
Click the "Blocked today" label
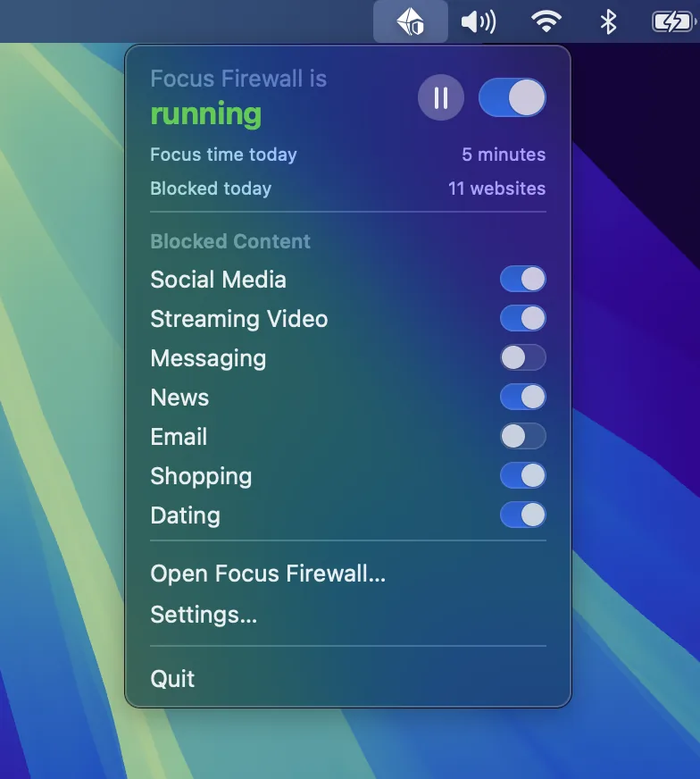[211, 188]
